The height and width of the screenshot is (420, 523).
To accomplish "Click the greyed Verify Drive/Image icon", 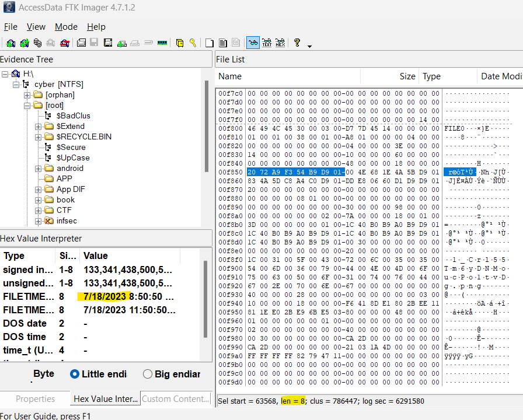I will 148,43.
